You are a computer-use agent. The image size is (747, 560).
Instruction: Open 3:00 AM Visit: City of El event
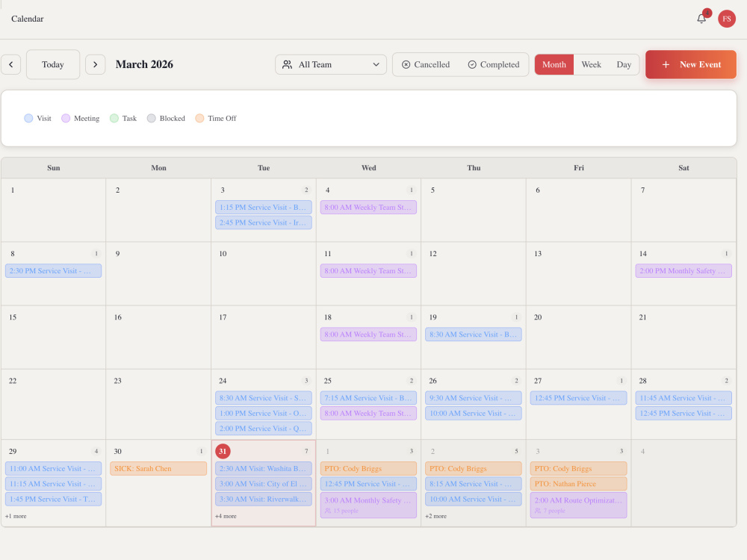coord(264,484)
